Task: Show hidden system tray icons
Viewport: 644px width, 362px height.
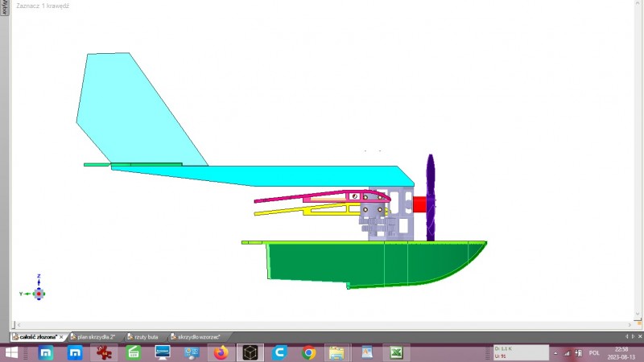Action: tap(555, 353)
